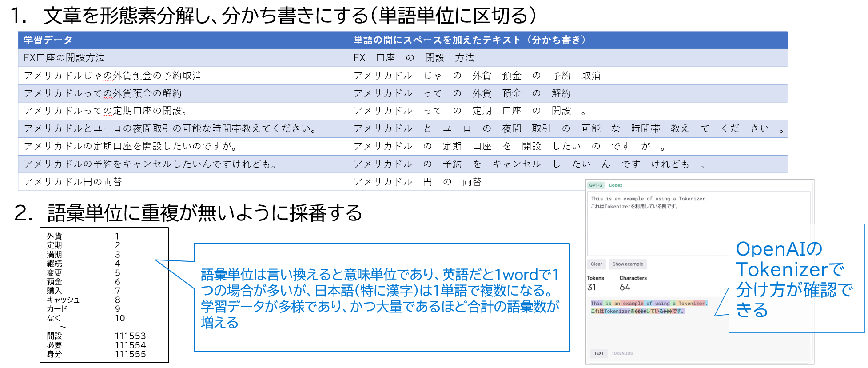The height and width of the screenshot is (368, 868).
Task: Select カード in the vocabulary numbering list
Action: (x=57, y=309)
